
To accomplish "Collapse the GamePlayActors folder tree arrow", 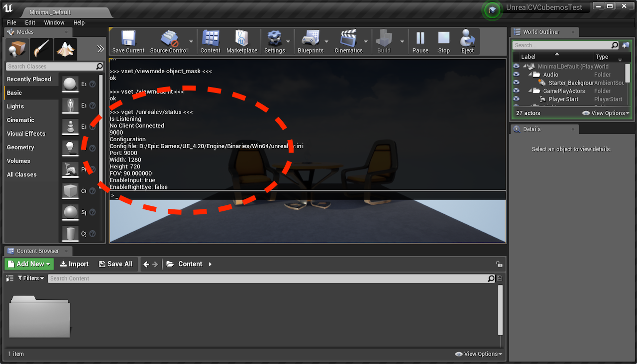I will coord(530,91).
